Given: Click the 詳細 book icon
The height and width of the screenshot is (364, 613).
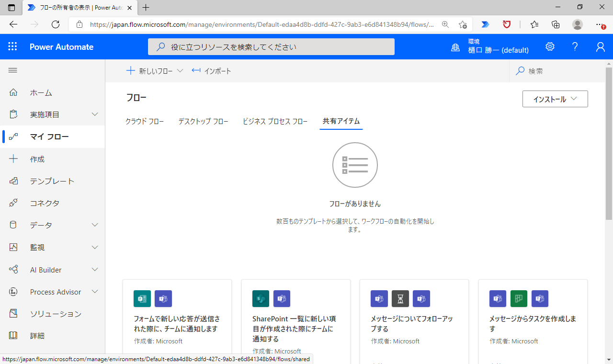Looking at the screenshot, I should 13,336.
